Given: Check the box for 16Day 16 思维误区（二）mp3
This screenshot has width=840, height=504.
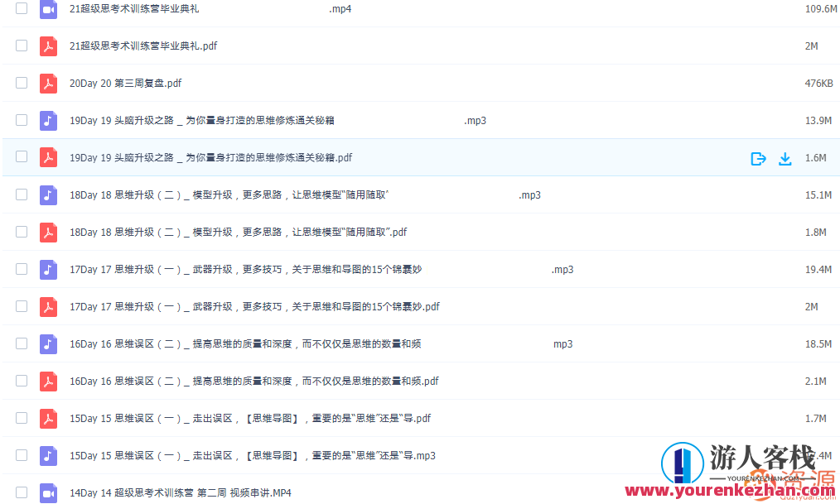Looking at the screenshot, I should [x=21, y=343].
